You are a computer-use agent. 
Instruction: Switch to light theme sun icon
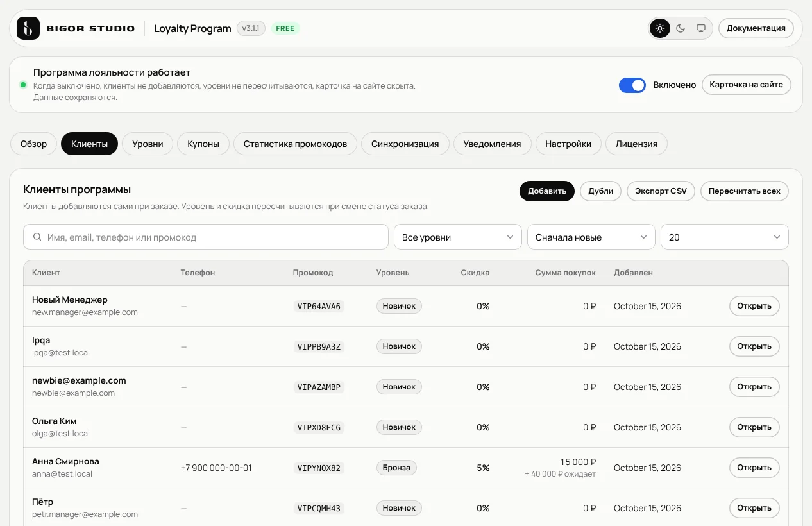point(660,28)
